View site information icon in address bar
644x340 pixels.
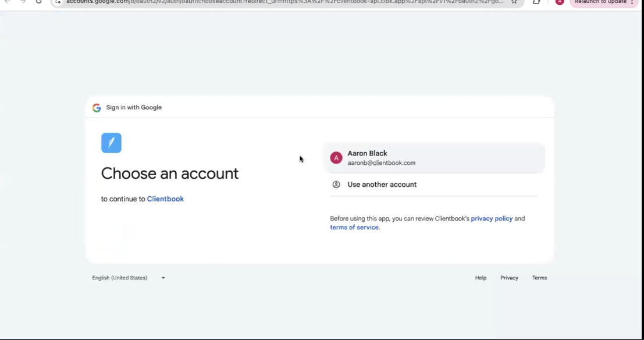tap(58, 2)
